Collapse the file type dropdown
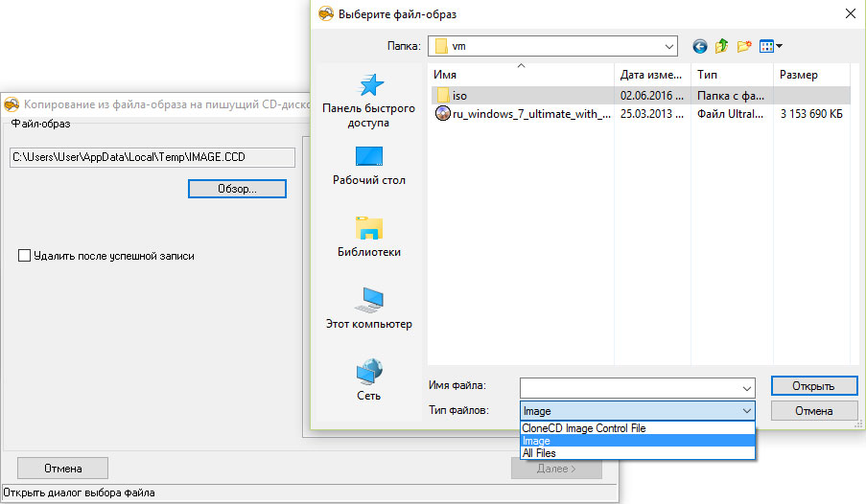Screen dimensions: 866x504 747,411
